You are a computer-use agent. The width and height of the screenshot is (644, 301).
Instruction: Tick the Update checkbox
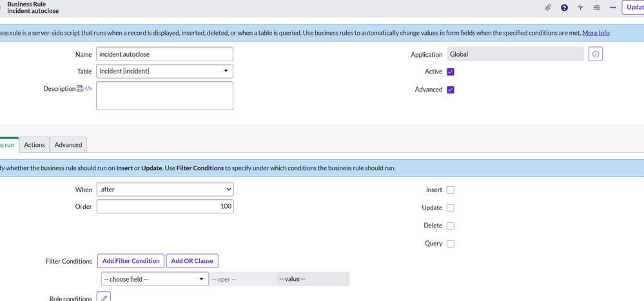[x=451, y=208]
